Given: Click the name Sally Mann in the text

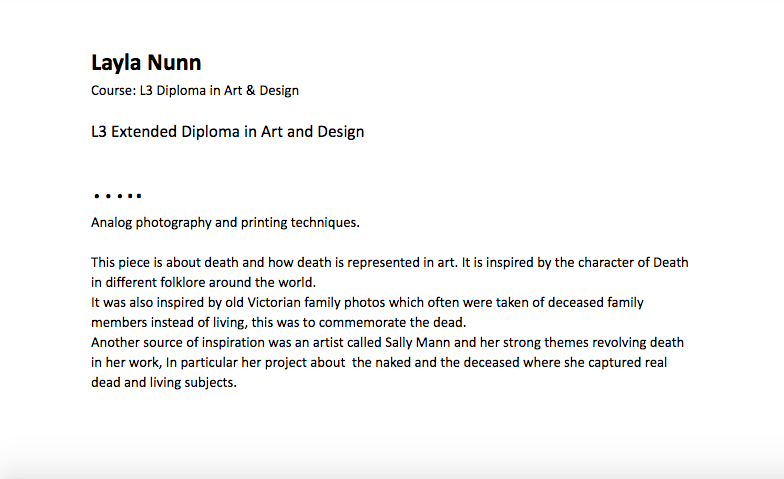Looking at the screenshot, I should 418,342.
